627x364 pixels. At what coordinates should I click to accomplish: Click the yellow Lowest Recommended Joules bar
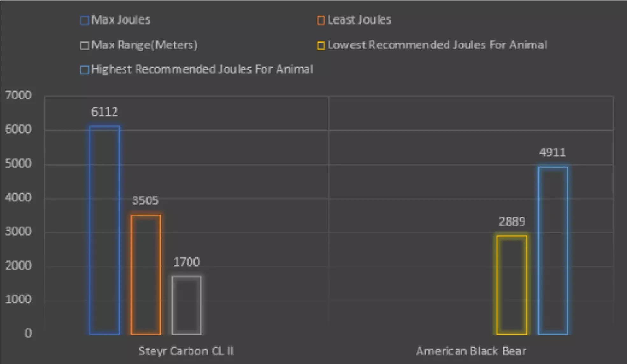tap(511, 285)
